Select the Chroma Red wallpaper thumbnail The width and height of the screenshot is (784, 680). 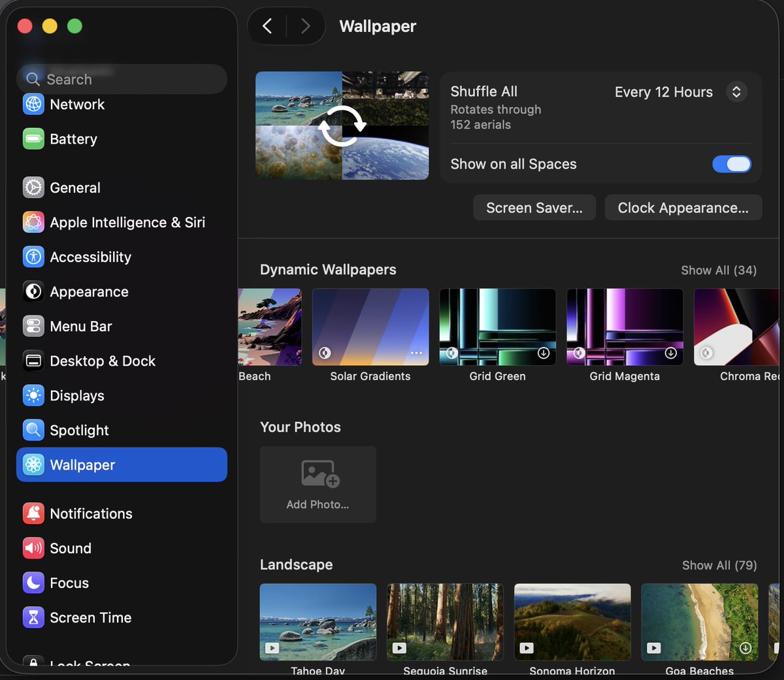pyautogui.click(x=736, y=327)
